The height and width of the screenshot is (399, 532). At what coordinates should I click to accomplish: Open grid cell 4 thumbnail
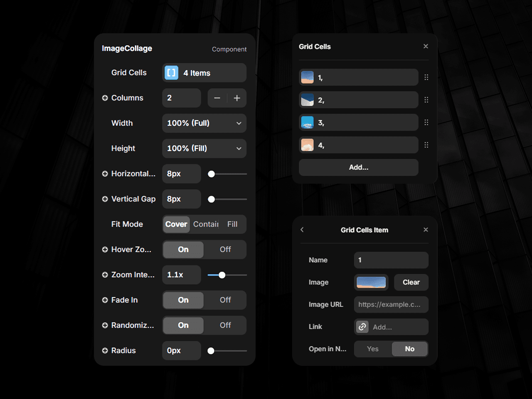coord(307,145)
